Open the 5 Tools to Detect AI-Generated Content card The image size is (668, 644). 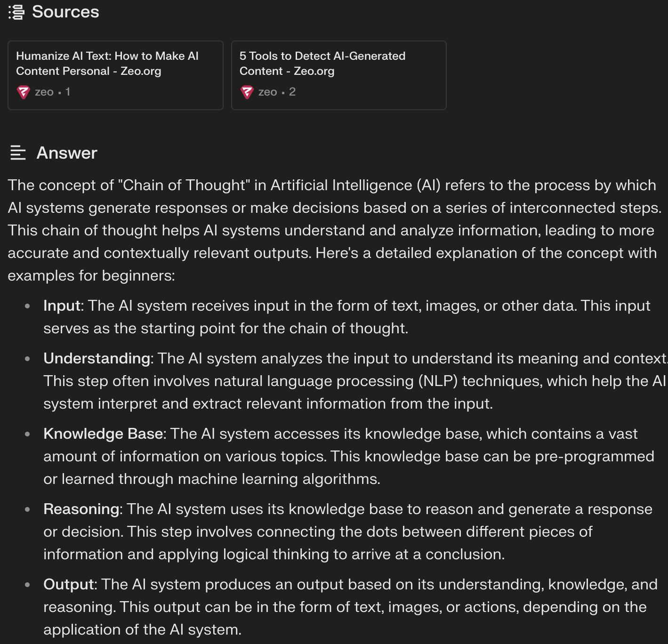point(339,75)
